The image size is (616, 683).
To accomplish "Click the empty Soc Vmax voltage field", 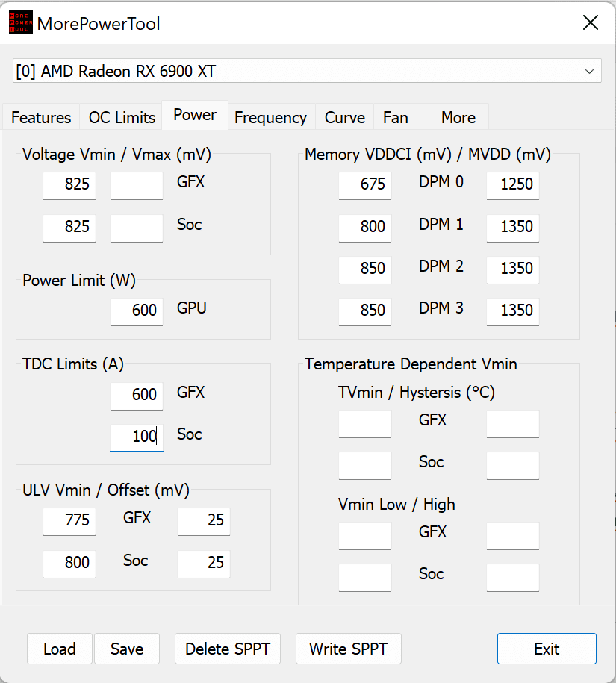I will pyautogui.click(x=137, y=228).
